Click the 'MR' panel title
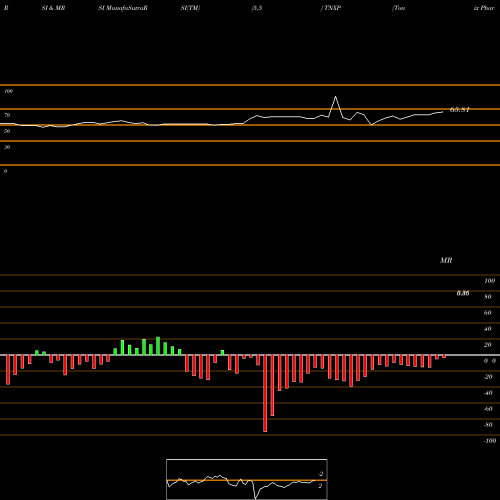The image size is (500, 500). (446, 260)
